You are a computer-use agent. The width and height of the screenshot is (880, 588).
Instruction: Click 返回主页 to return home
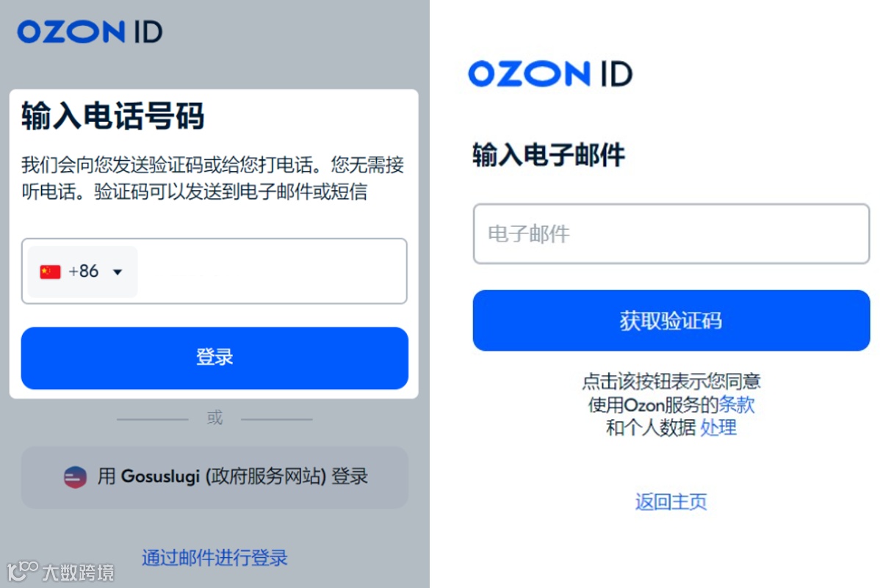pyautogui.click(x=671, y=501)
